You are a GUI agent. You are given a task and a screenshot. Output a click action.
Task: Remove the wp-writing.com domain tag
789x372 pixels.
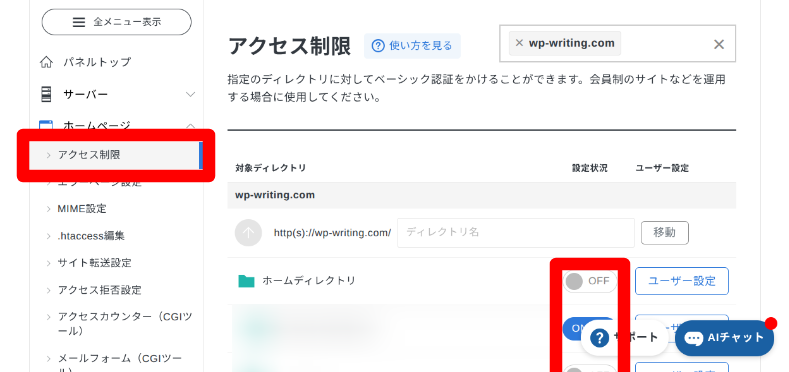click(x=519, y=43)
